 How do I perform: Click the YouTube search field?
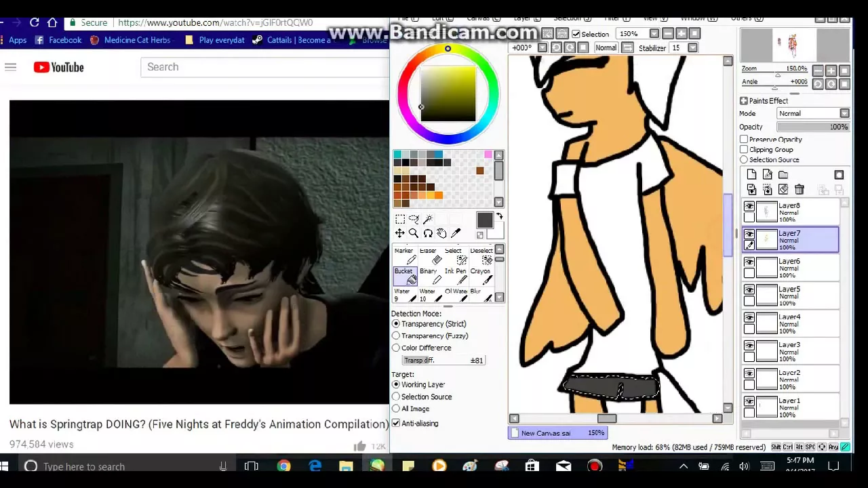pyautogui.click(x=264, y=67)
